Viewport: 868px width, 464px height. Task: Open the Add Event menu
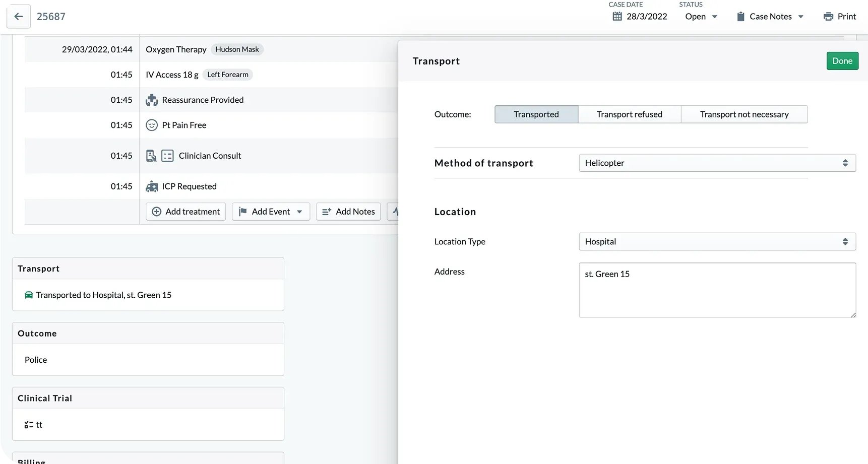[x=271, y=212]
